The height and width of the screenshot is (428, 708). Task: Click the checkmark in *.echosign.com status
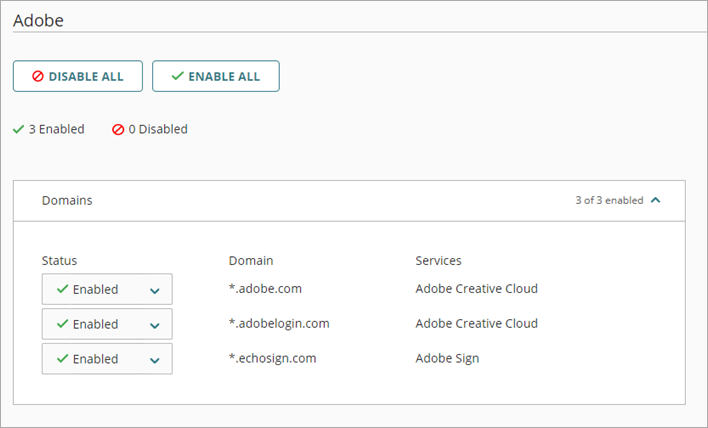(x=62, y=359)
